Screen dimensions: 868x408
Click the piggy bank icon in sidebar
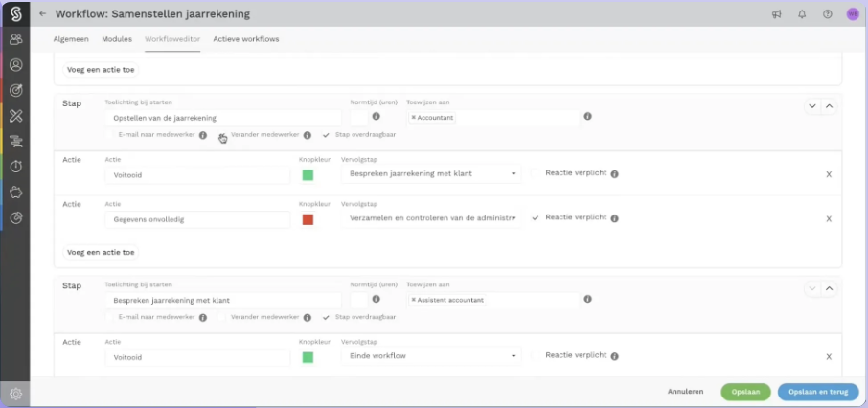click(x=15, y=193)
